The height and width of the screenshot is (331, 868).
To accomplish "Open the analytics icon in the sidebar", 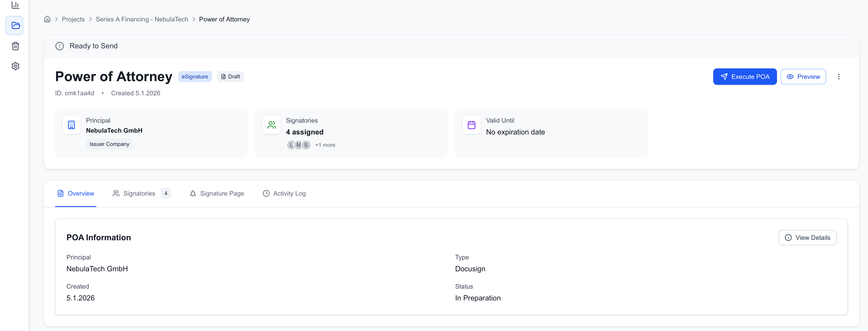I will [x=15, y=5].
